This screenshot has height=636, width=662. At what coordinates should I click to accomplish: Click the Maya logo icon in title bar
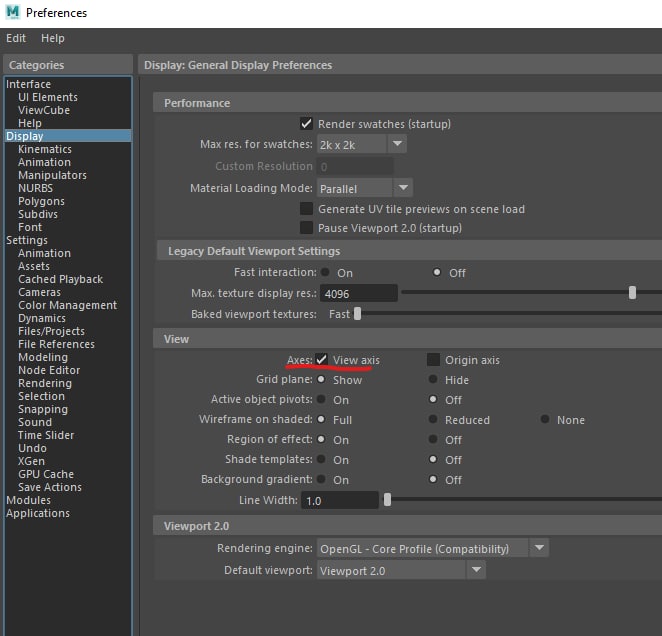pos(13,12)
